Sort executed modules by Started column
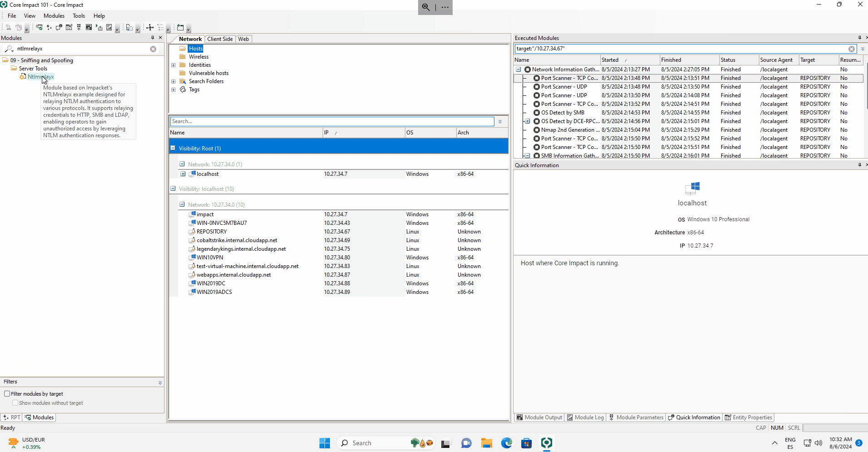The width and height of the screenshot is (868, 452). (630, 60)
